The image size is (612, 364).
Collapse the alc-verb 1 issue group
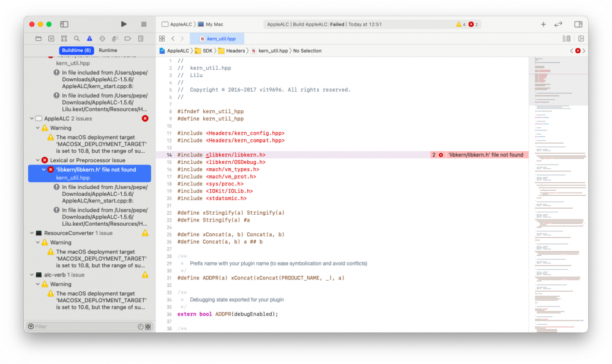click(x=32, y=275)
